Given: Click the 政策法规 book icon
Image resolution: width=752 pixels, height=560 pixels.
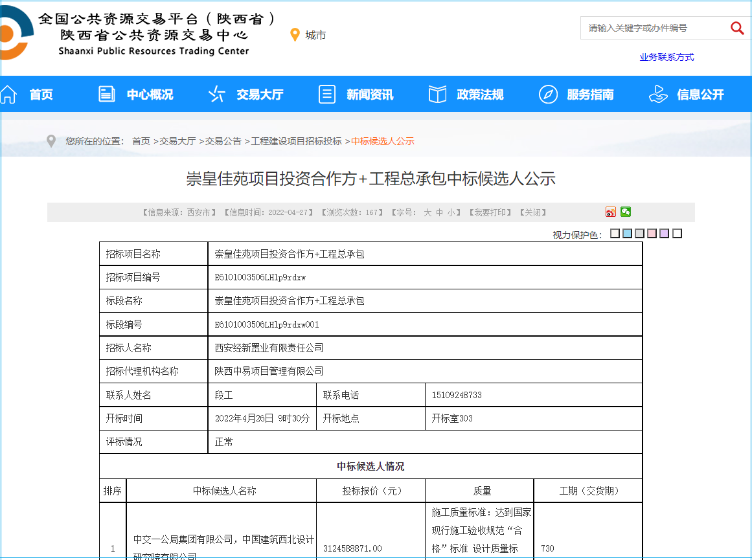Looking at the screenshot, I should pyautogui.click(x=438, y=95).
